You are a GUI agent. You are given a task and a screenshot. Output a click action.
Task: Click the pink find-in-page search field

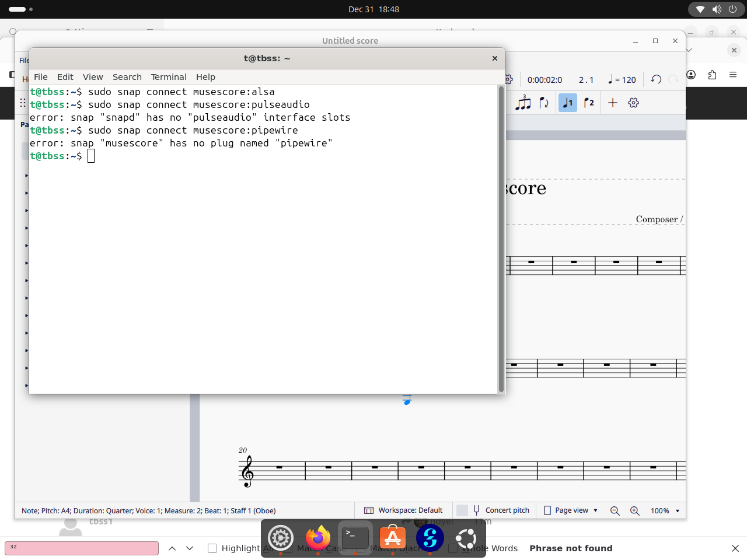pos(82,548)
